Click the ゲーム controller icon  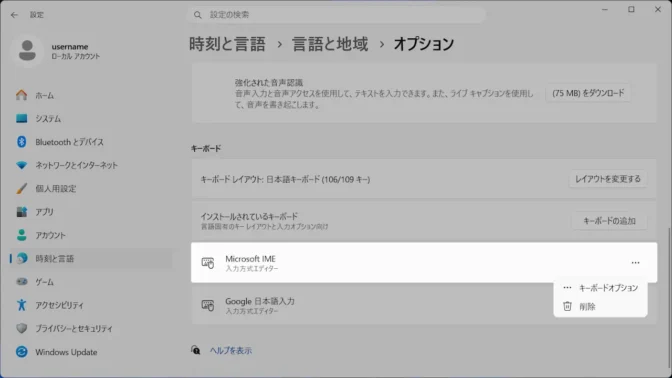click(x=21, y=282)
